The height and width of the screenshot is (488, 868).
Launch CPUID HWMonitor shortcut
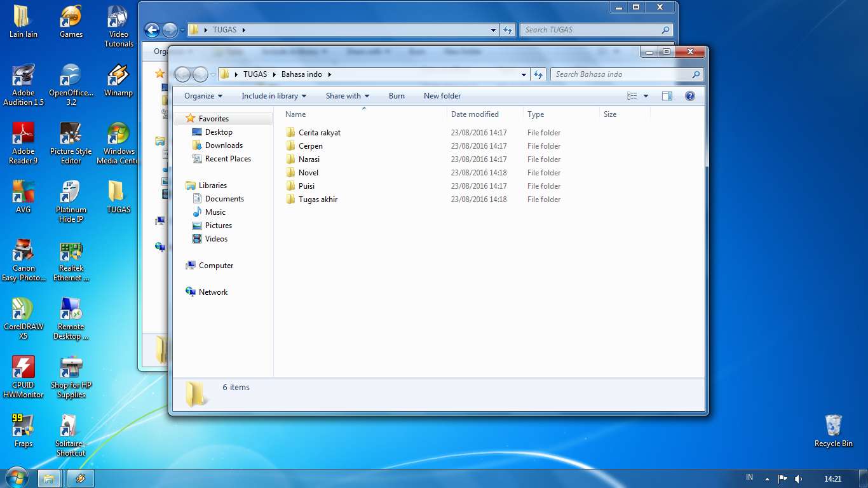coord(24,377)
